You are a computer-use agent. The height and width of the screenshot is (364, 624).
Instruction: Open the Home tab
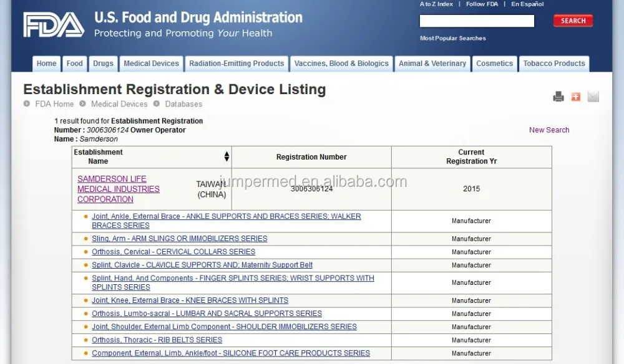point(47,64)
